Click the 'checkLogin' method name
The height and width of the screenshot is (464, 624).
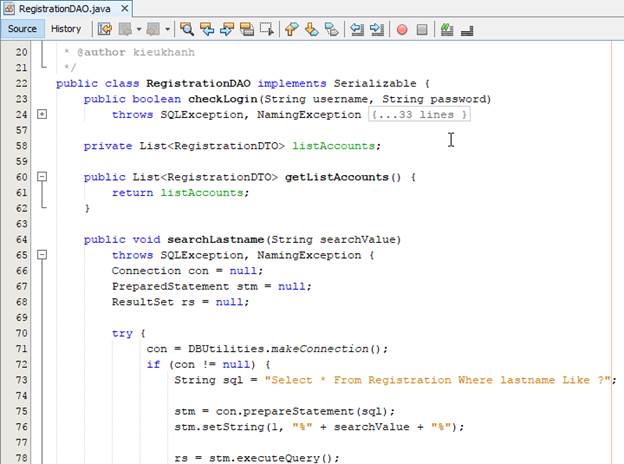pos(223,99)
